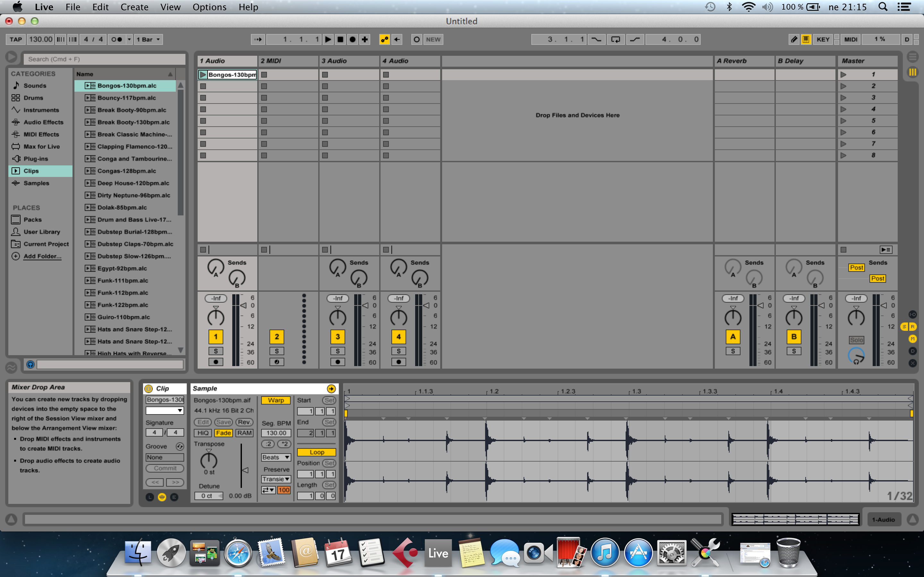Click the Add Folder... link
The height and width of the screenshot is (577, 924).
42,256
